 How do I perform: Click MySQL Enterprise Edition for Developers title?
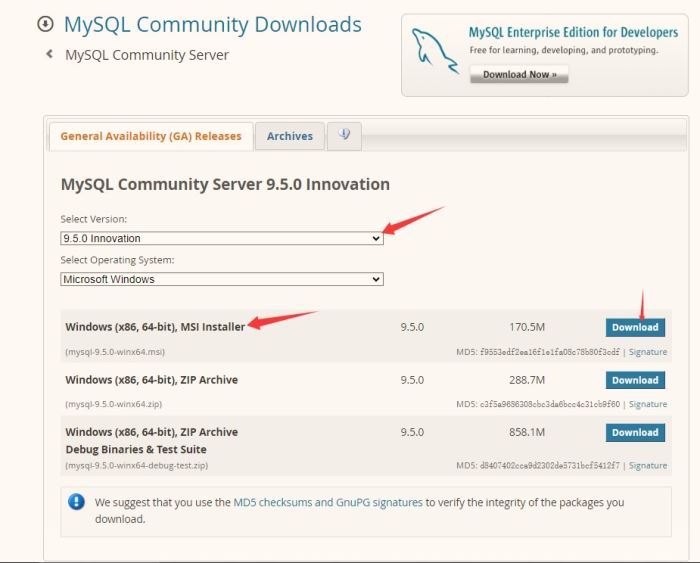pyautogui.click(x=573, y=33)
